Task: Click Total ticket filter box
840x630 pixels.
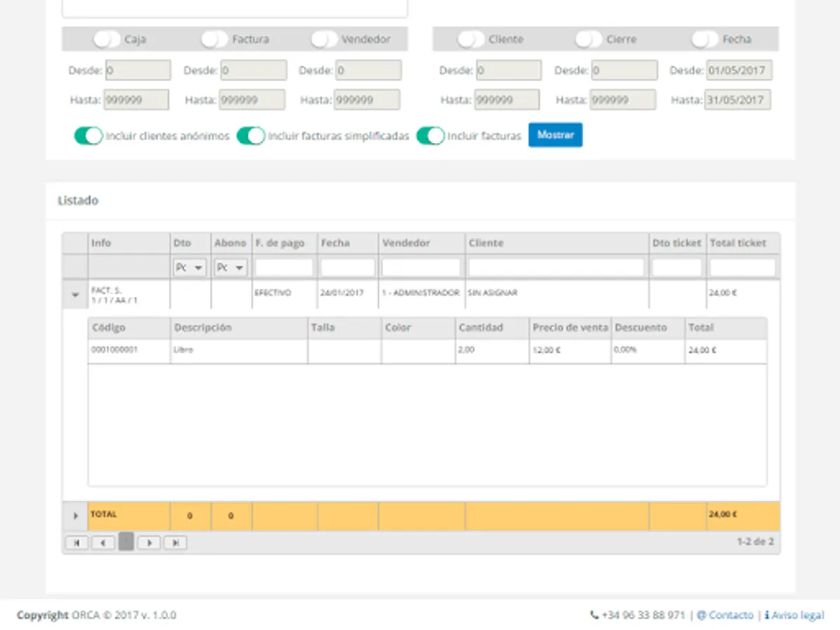Action: [743, 267]
